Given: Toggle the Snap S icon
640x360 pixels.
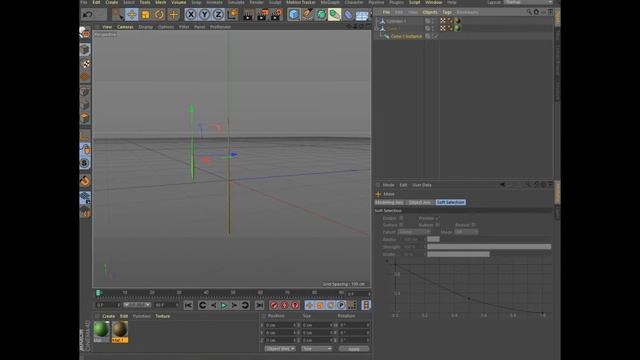Looking at the screenshot, I should click(84, 163).
